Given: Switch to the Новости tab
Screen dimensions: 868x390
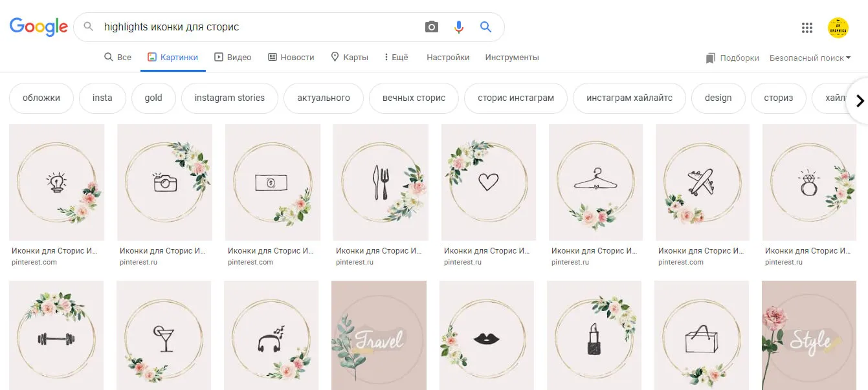Looking at the screenshot, I should (x=291, y=57).
